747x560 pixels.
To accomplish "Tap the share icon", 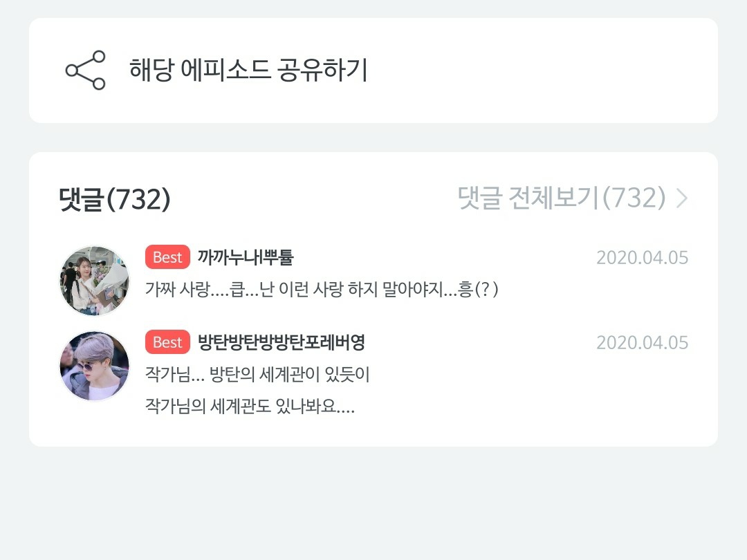I will coord(85,70).
